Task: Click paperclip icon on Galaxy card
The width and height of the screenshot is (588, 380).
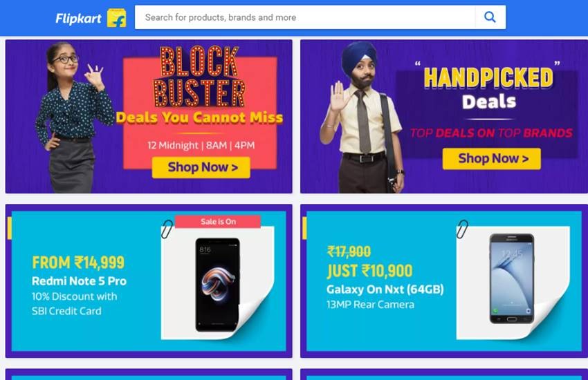Action: coord(462,229)
